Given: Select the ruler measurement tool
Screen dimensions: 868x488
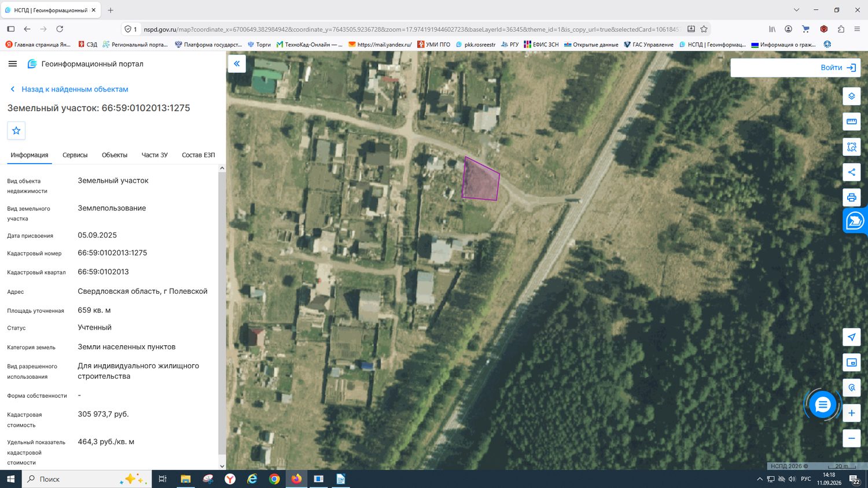Looking at the screenshot, I should (851, 121).
